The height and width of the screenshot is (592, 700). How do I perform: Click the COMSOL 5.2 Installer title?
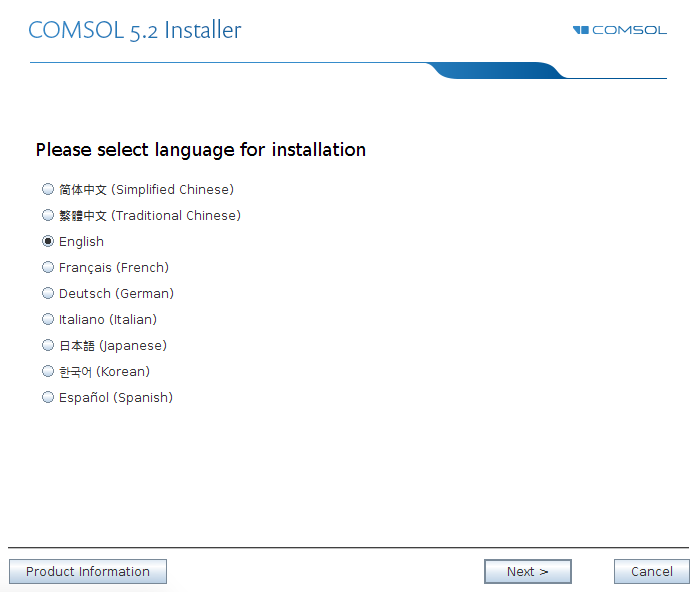(x=135, y=30)
